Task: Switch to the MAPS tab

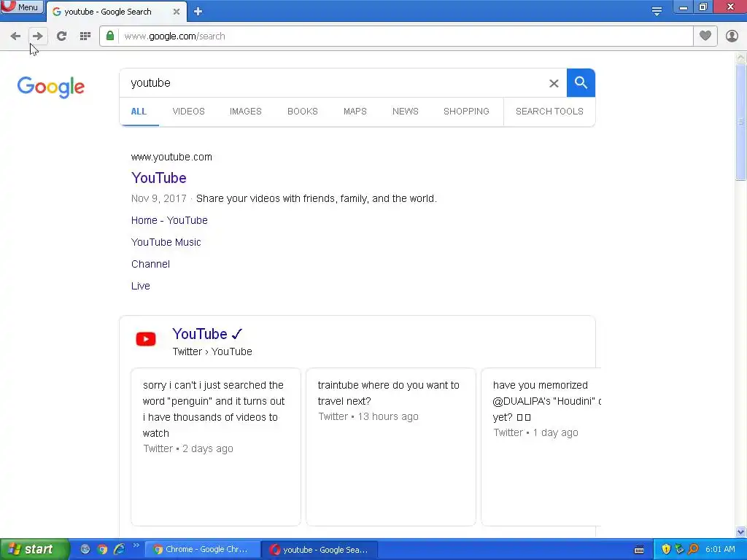Action: (x=355, y=112)
